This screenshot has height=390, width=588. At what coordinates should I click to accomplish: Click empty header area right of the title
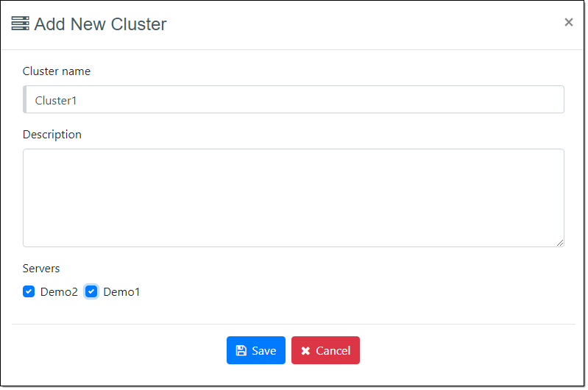(368, 24)
